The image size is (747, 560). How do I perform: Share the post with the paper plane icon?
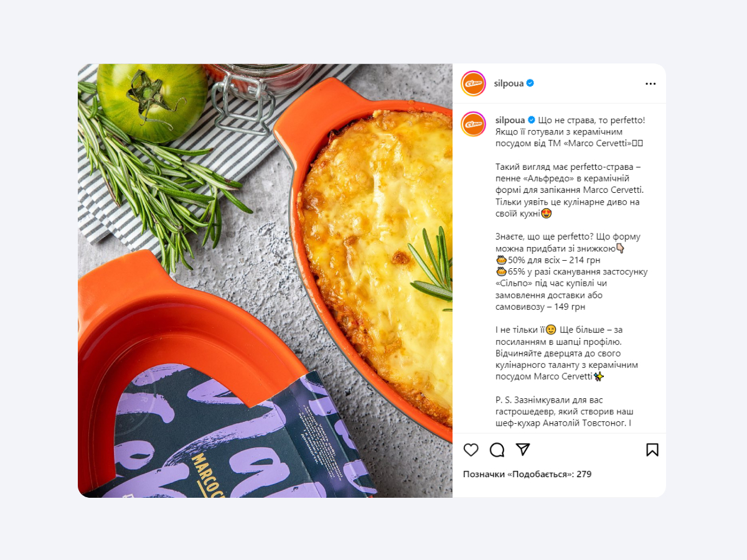[x=523, y=449]
